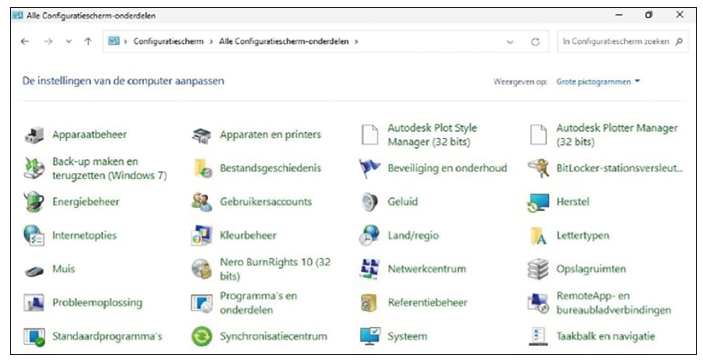The width and height of the screenshot is (703, 362).
Task: Go back with the left arrow
Action: click(25, 41)
